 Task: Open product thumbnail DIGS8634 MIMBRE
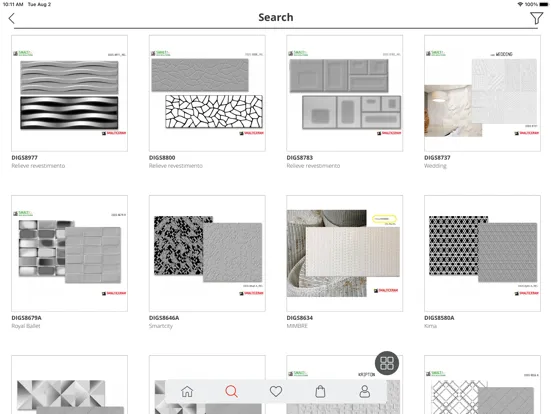tap(345, 253)
